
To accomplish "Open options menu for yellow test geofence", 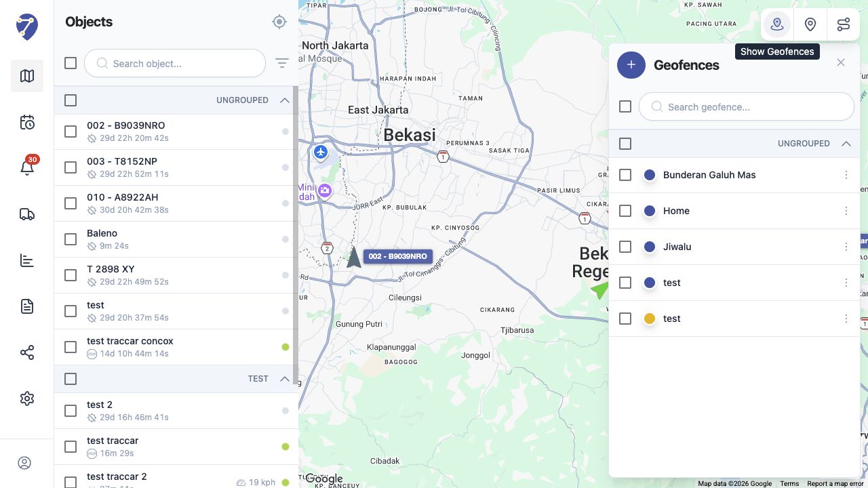I will (846, 319).
